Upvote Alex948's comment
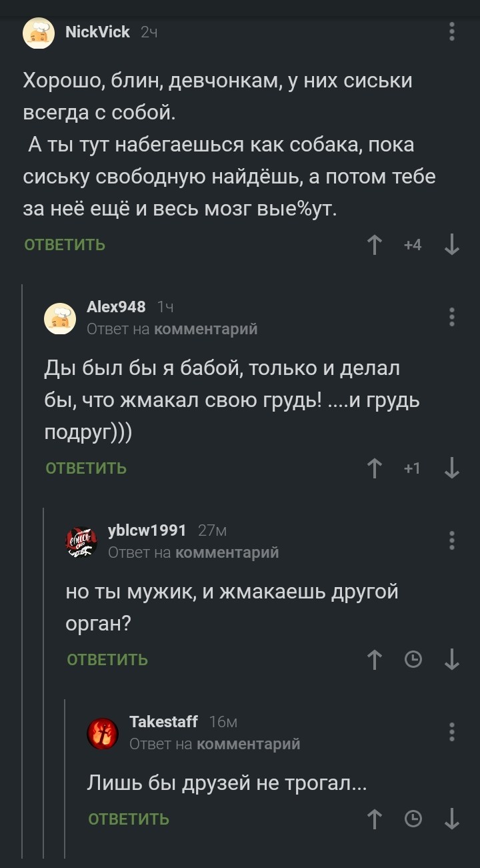The width and height of the screenshot is (480, 868). tap(375, 468)
